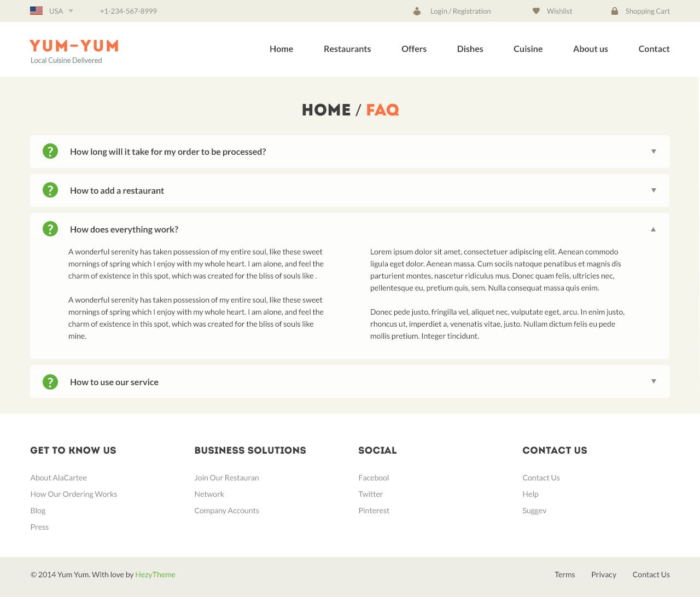Go to the Home menu item
700x597 pixels.
pos(281,49)
